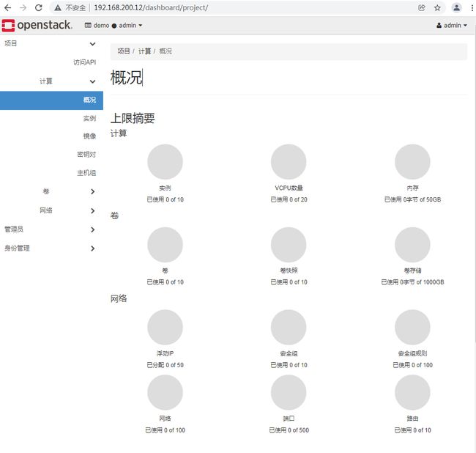The image size is (476, 453).
Task: Click the text 已使用 0 of 500
Action: coord(289,430)
